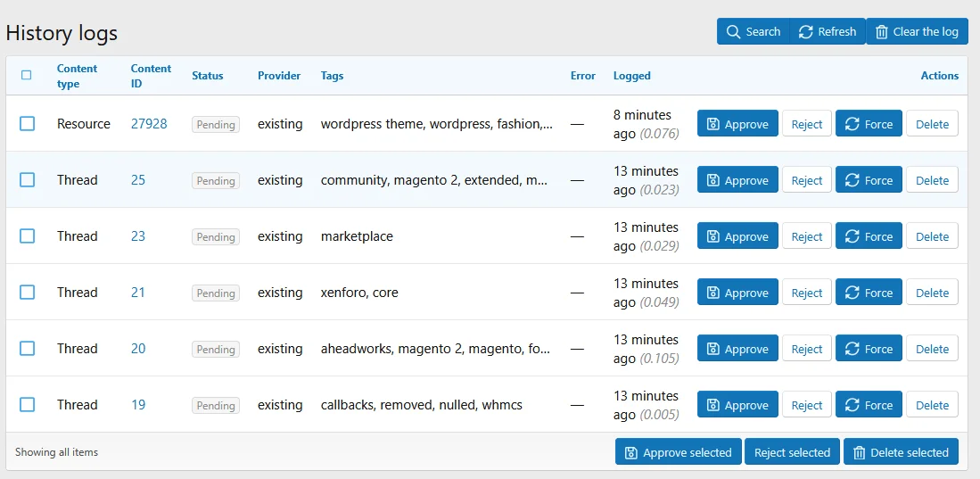Screen dimensions: 980x479
Task: Check the row for Resource 27928
Action: click(x=27, y=124)
